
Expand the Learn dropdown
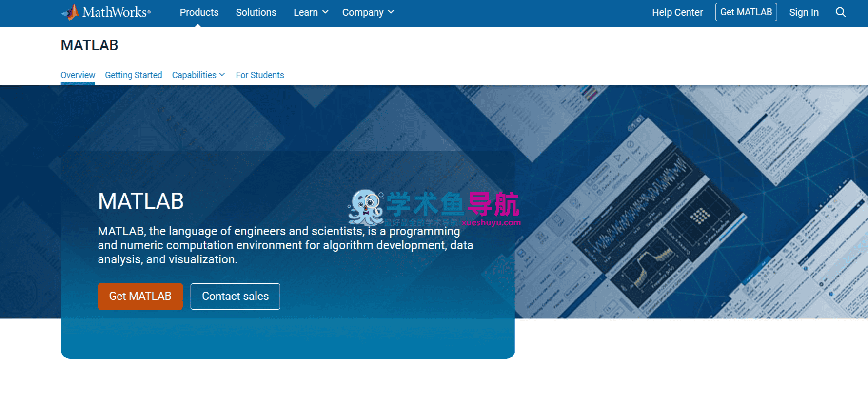[311, 12]
